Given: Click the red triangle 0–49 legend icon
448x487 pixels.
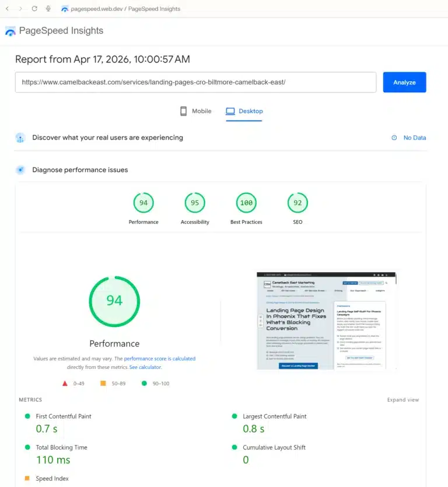Looking at the screenshot, I should [x=65, y=384].
